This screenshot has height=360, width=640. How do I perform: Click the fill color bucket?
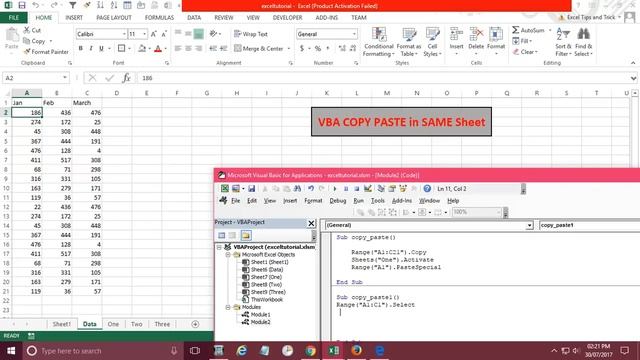(142, 49)
